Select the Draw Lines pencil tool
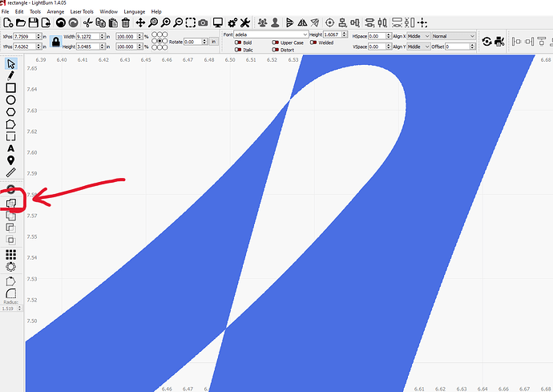The width and height of the screenshot is (553, 392). coord(11,75)
